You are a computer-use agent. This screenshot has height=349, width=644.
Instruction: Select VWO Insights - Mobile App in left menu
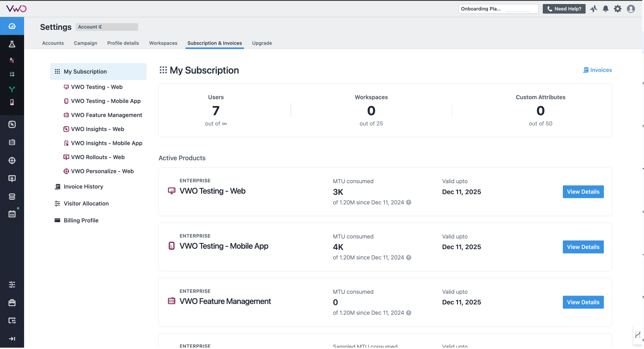tap(103, 143)
